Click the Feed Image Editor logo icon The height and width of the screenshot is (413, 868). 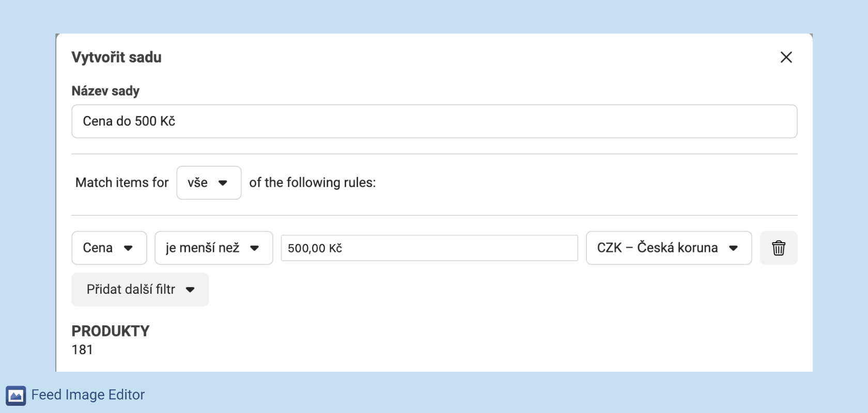point(16,395)
